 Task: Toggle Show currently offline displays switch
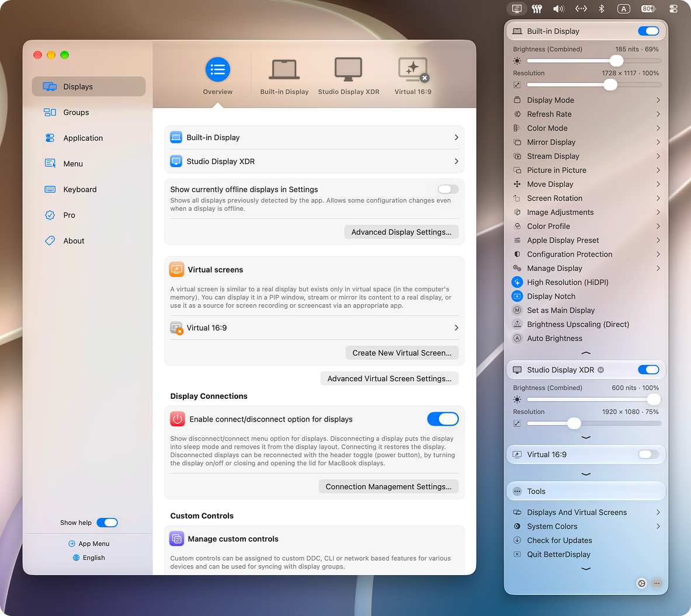point(448,189)
